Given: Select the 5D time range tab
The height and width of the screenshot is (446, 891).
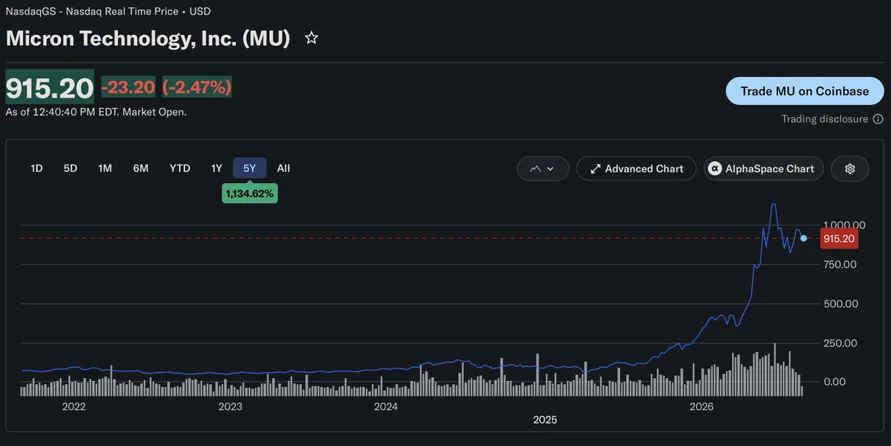Looking at the screenshot, I should coord(70,168).
